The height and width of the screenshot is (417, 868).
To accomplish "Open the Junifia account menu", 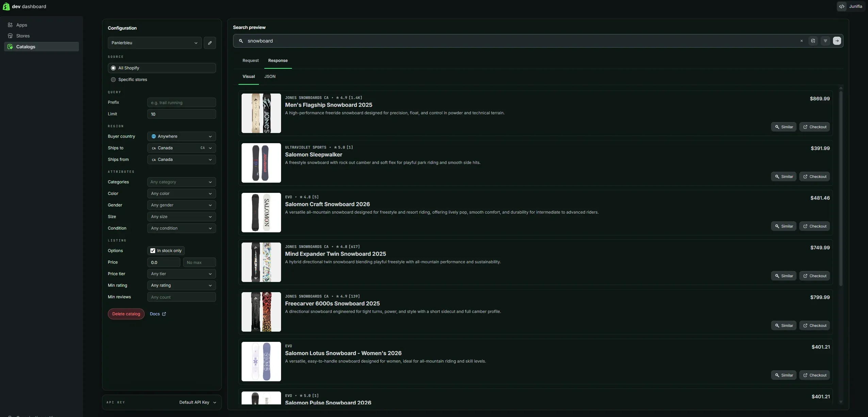I will coord(850,6).
